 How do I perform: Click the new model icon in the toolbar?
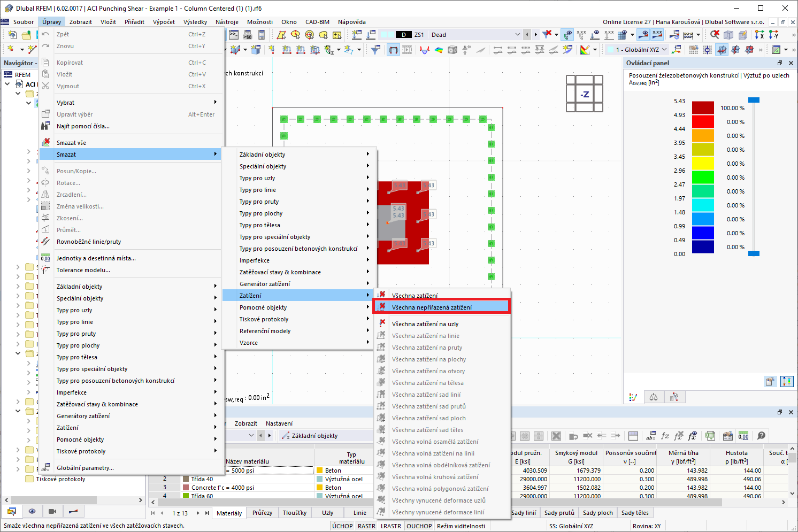click(x=12, y=35)
